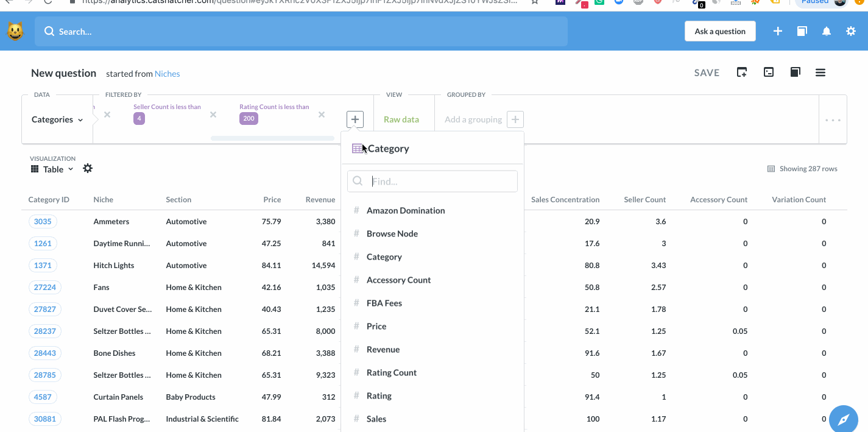Open the notifications bell icon
The image size is (868, 432).
coord(827,31)
